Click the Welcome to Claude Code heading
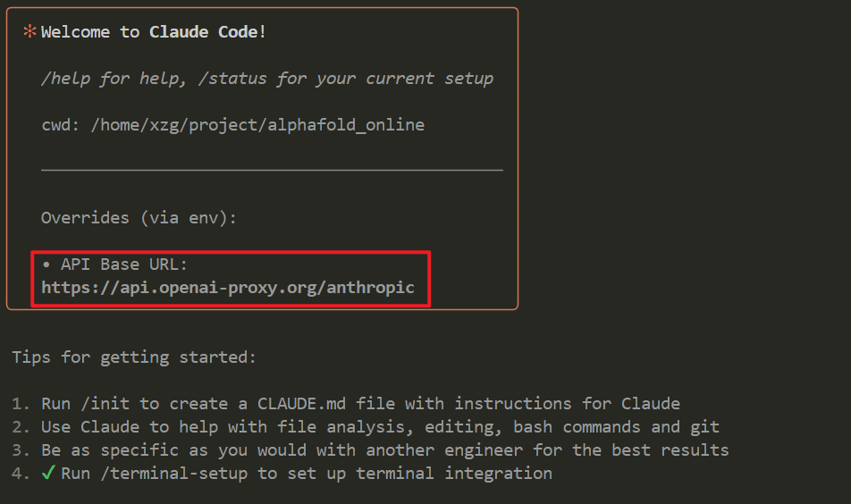 tap(154, 32)
